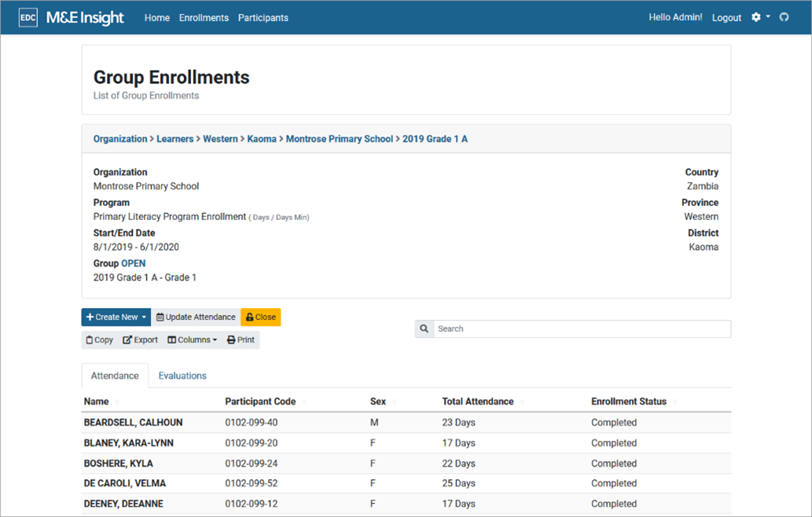Open 2019 Grade 1 A breadcrumb
This screenshot has width=812, height=517.
click(x=435, y=139)
